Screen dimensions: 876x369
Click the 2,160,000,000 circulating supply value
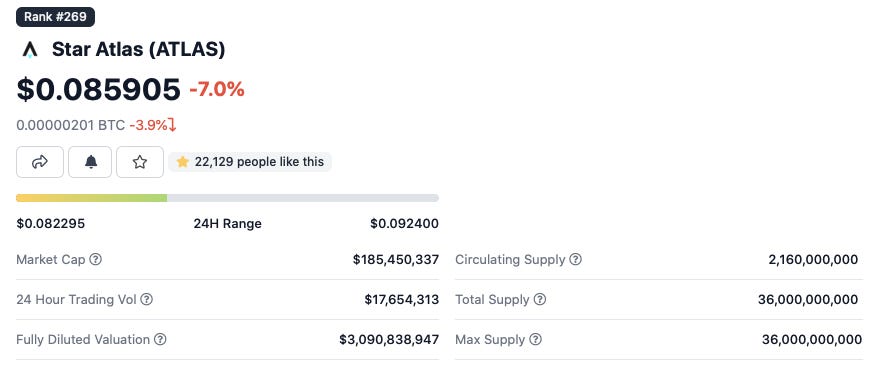pyautogui.click(x=813, y=259)
